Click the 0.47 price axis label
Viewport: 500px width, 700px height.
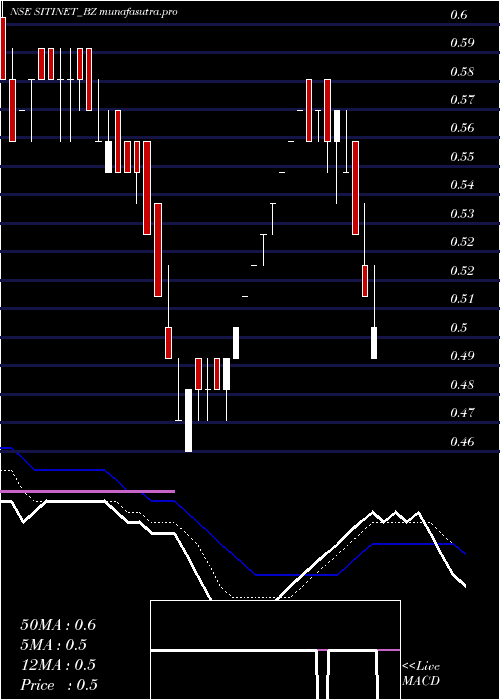tap(461, 412)
